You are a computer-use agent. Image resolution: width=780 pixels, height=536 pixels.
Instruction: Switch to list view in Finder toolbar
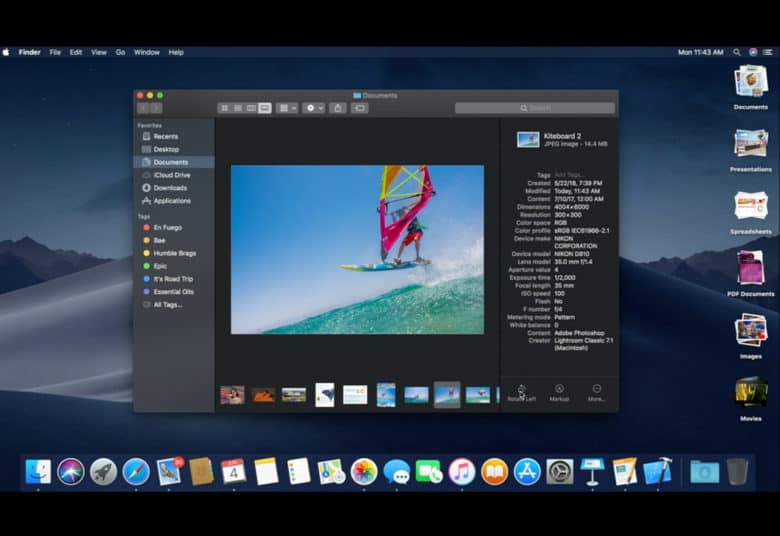(238, 108)
